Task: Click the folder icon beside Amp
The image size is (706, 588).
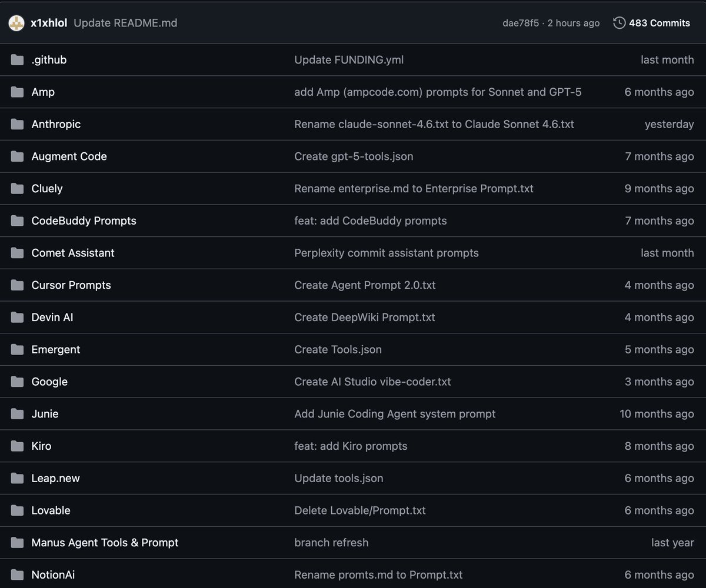Action: tap(17, 92)
